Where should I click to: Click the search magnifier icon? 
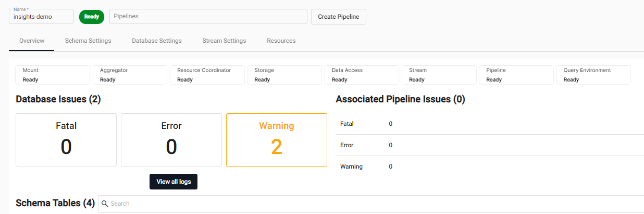tap(105, 204)
